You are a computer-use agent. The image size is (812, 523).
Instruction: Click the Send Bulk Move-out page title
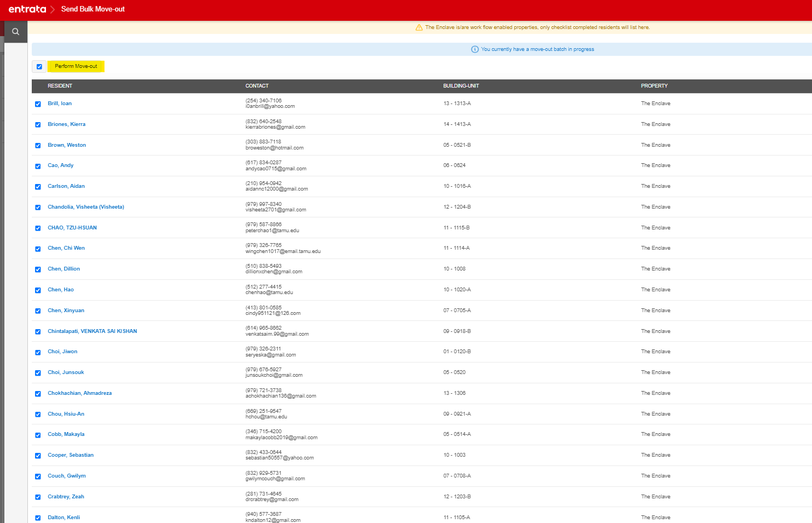click(93, 9)
